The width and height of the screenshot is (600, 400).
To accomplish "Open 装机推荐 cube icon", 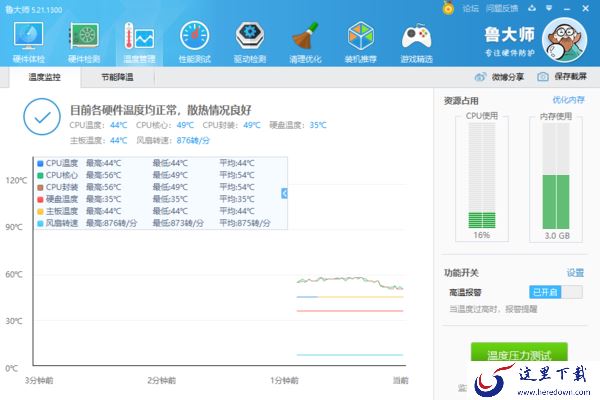I will coord(360,42).
